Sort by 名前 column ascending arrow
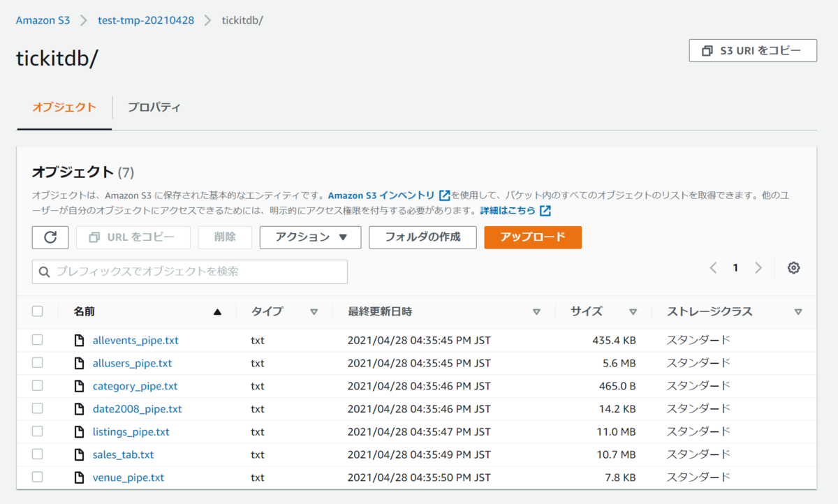Viewport: 838px width, 504px height. [217, 312]
